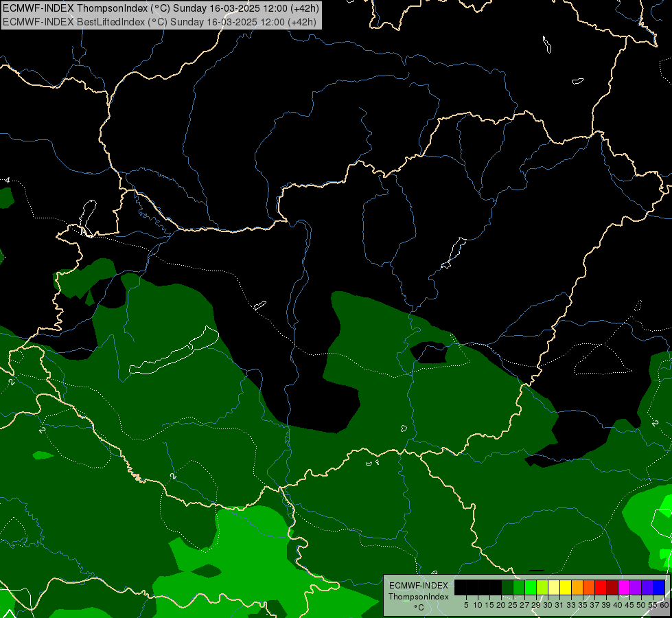
Task: Click the '20' legend tick label
Action: coord(501,605)
